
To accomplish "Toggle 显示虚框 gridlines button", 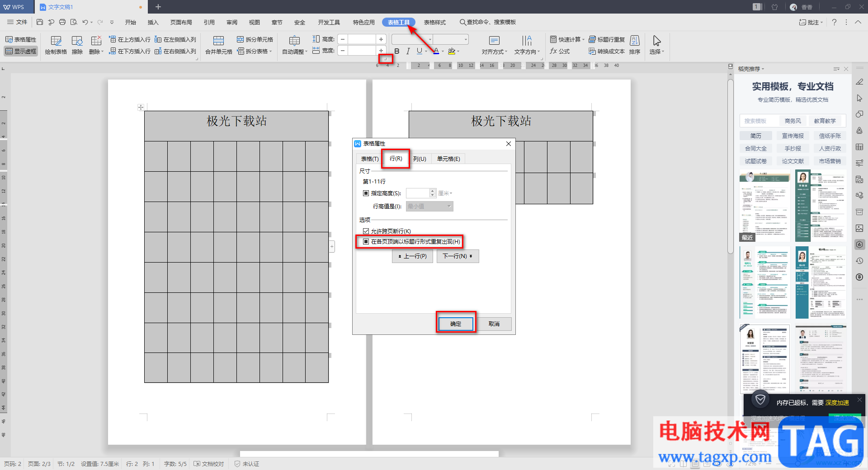I will pos(21,51).
